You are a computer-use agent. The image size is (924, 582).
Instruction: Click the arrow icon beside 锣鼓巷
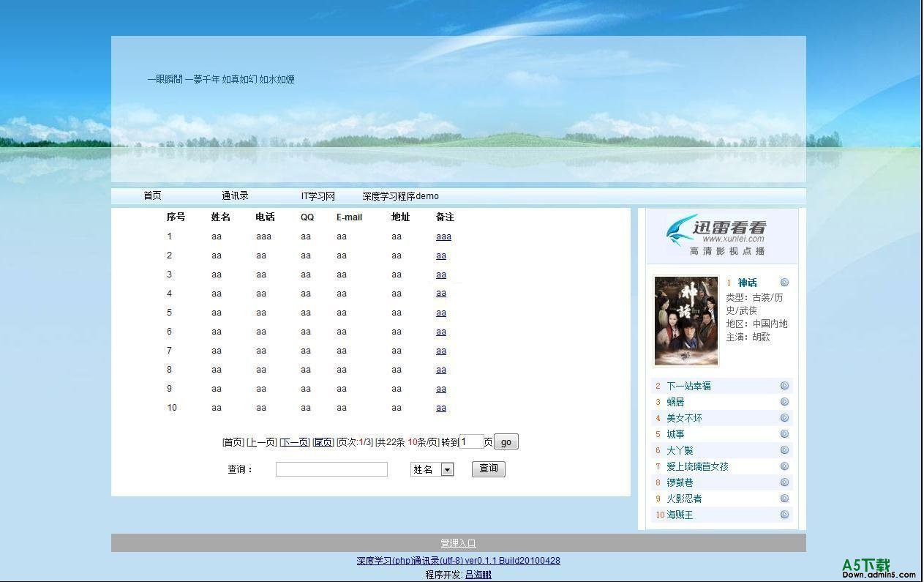point(784,482)
